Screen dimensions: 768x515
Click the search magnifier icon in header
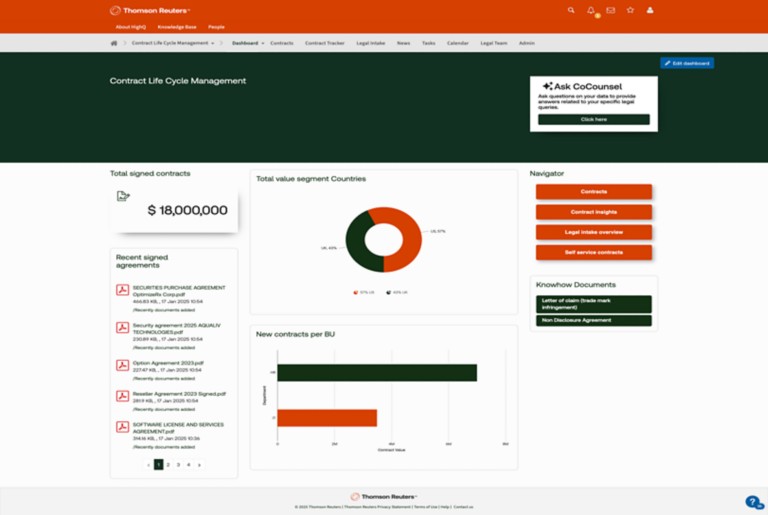pos(571,10)
